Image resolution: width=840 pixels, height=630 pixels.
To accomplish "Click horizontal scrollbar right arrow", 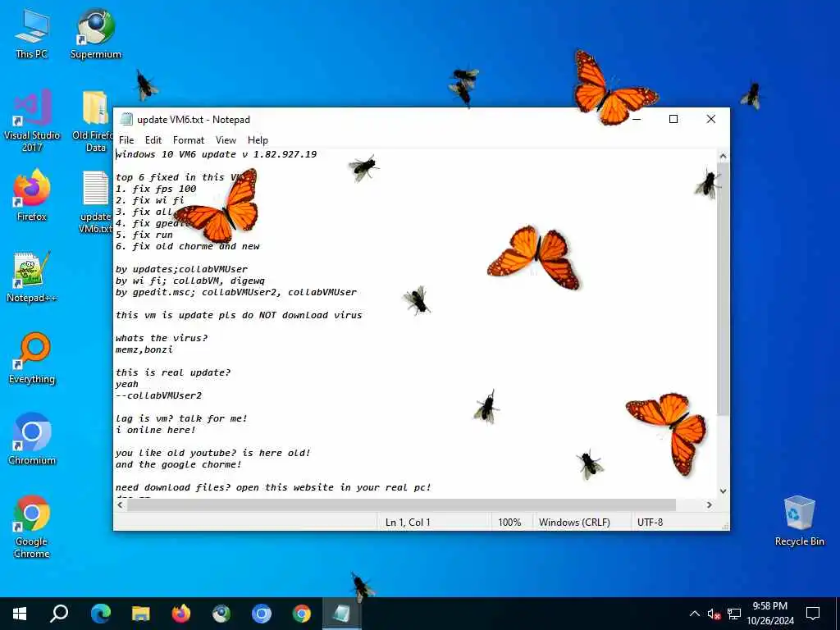I will [710, 504].
